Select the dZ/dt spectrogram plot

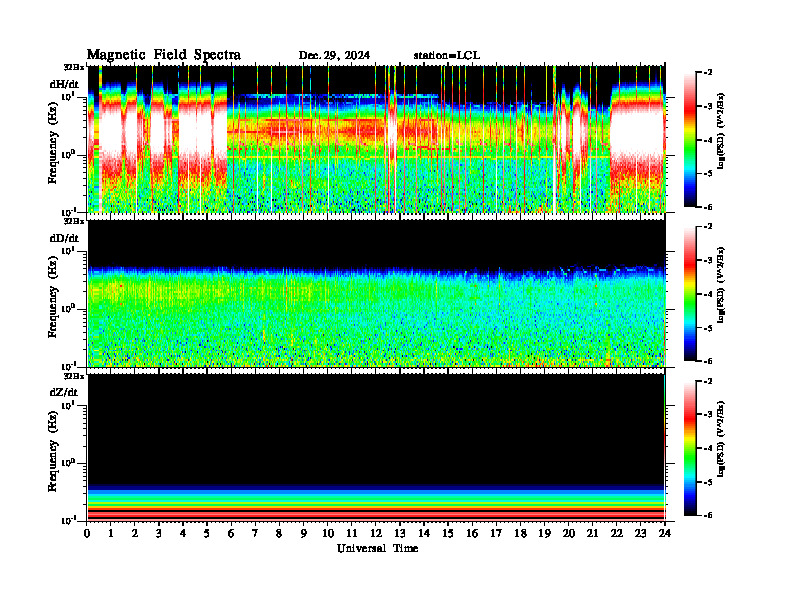point(376,447)
